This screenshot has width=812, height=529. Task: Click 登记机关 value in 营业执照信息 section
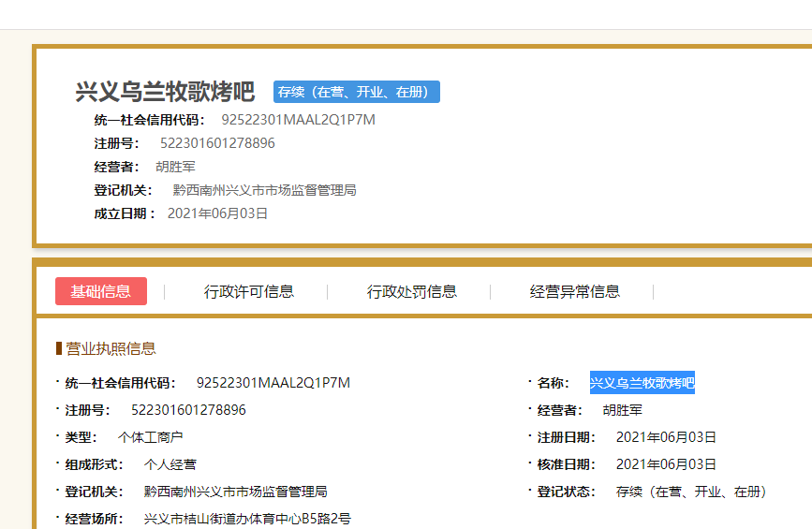[236, 492]
